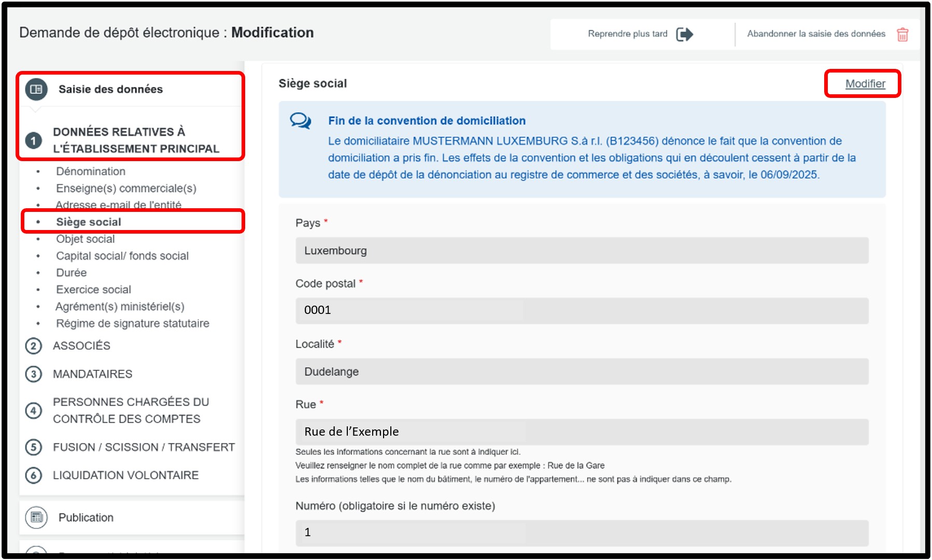Click the Modifier link for Siège social
The width and height of the screenshot is (932, 560).
(865, 84)
